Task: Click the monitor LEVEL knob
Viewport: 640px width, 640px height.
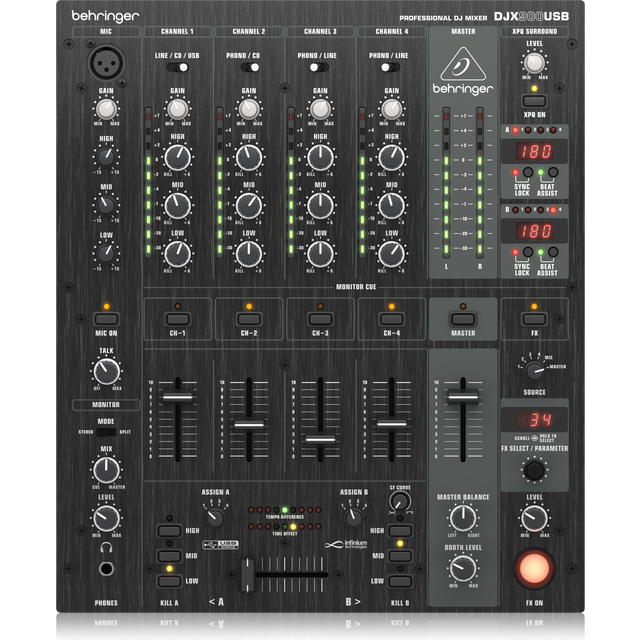Action: tap(107, 518)
